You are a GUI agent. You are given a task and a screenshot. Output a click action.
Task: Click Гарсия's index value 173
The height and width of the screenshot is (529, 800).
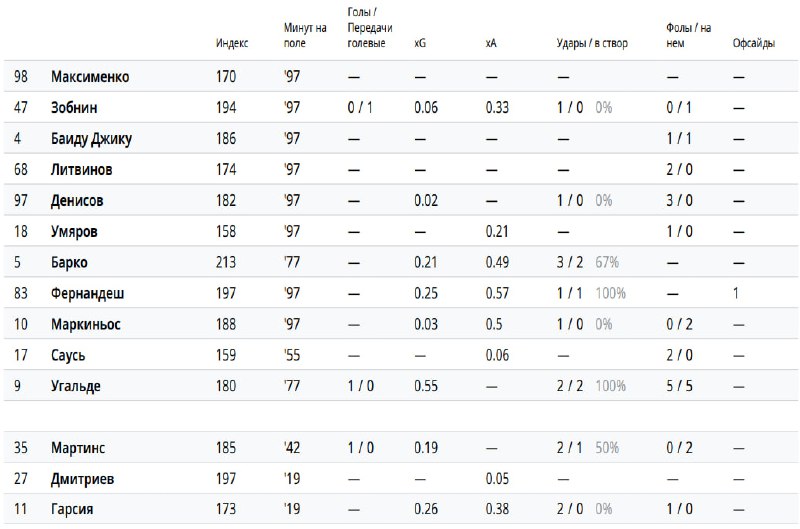coord(227,510)
